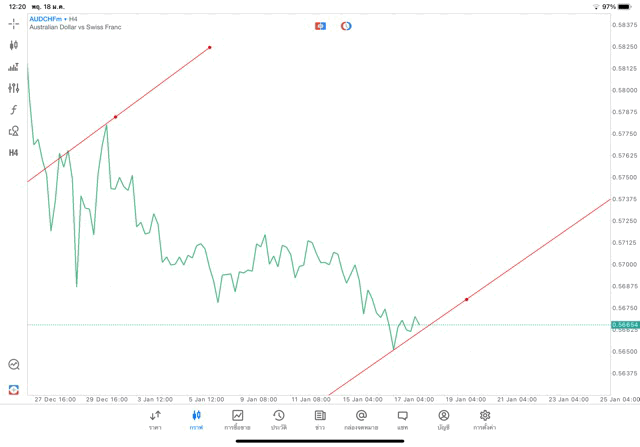
Task: Open the H4 timeframe selector
Action: pyautogui.click(x=14, y=153)
